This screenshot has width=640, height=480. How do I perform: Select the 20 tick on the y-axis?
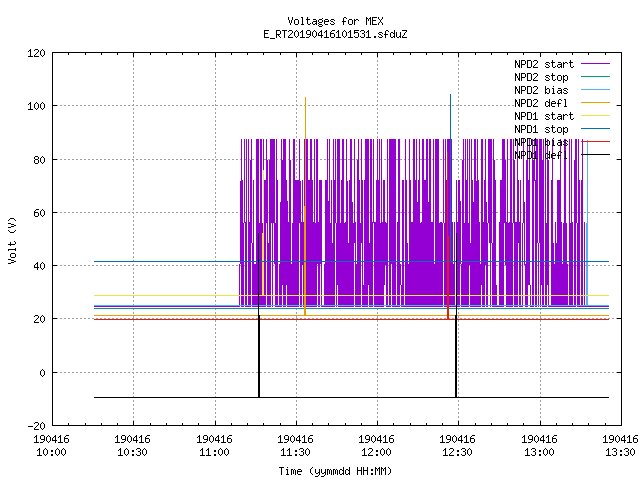pyautogui.click(x=39, y=319)
